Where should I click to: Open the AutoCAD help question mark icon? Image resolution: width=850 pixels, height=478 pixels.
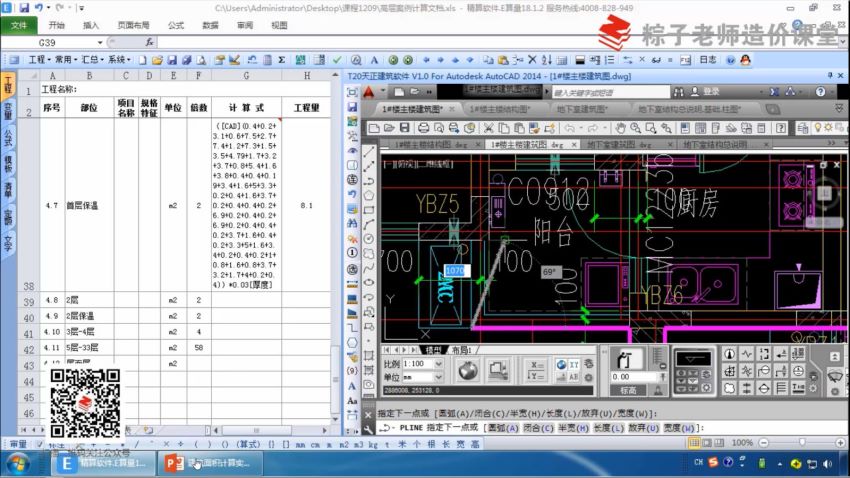point(820,92)
